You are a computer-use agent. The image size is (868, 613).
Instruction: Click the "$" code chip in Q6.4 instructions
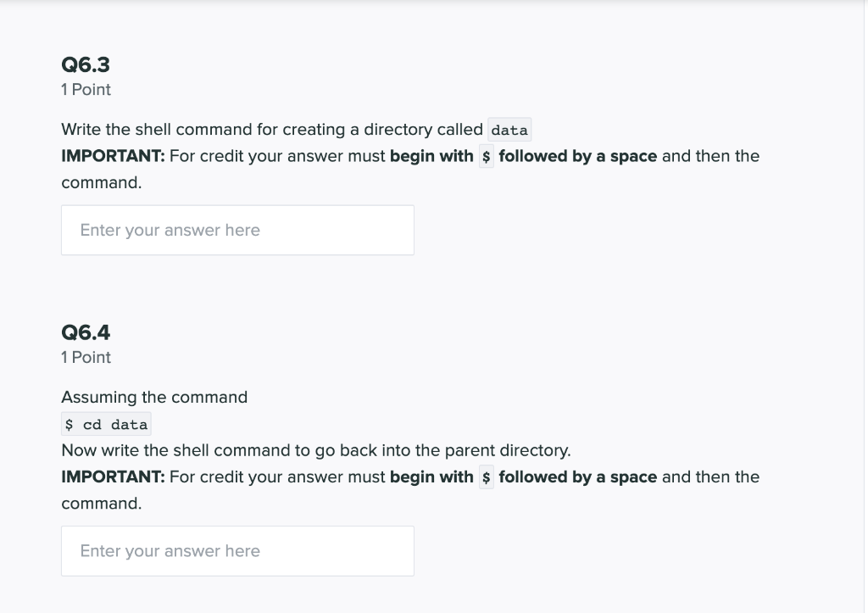tap(486, 477)
